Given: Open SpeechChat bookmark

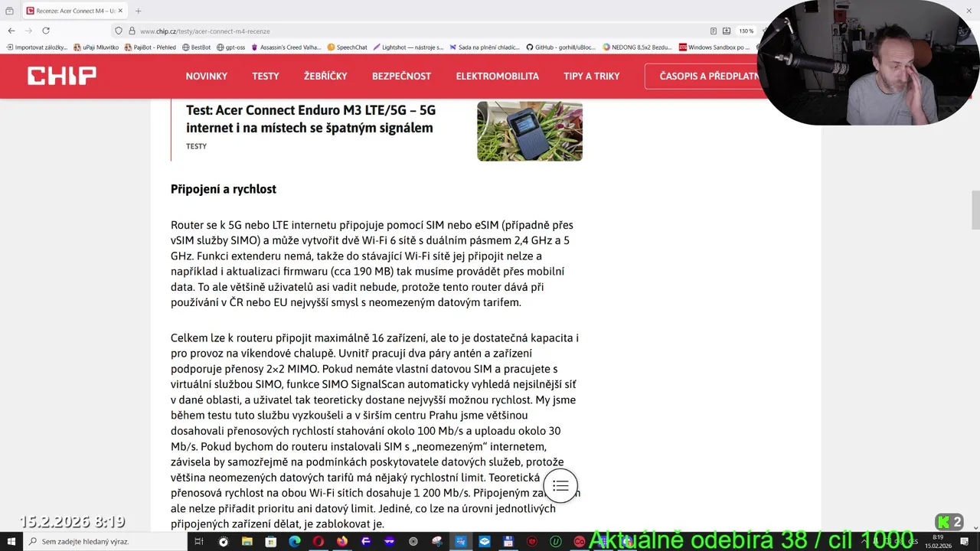Looking at the screenshot, I should coord(347,47).
